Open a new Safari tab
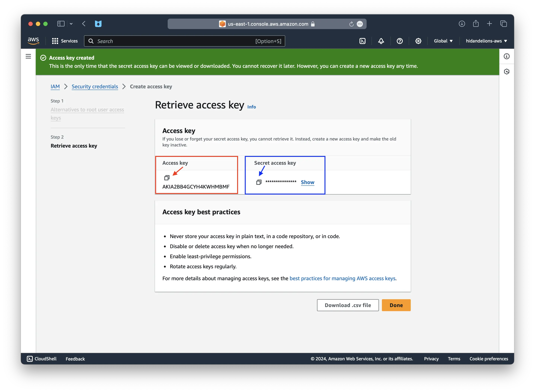 pos(489,24)
